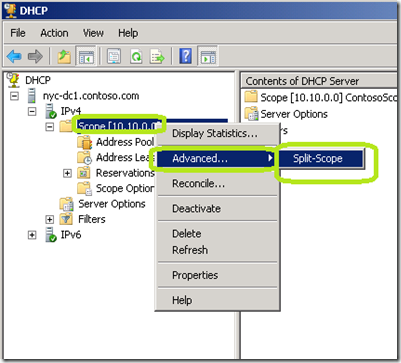This screenshot has width=401, height=363.
Task: Click Server Options icon in contents pane
Action: click(251, 114)
